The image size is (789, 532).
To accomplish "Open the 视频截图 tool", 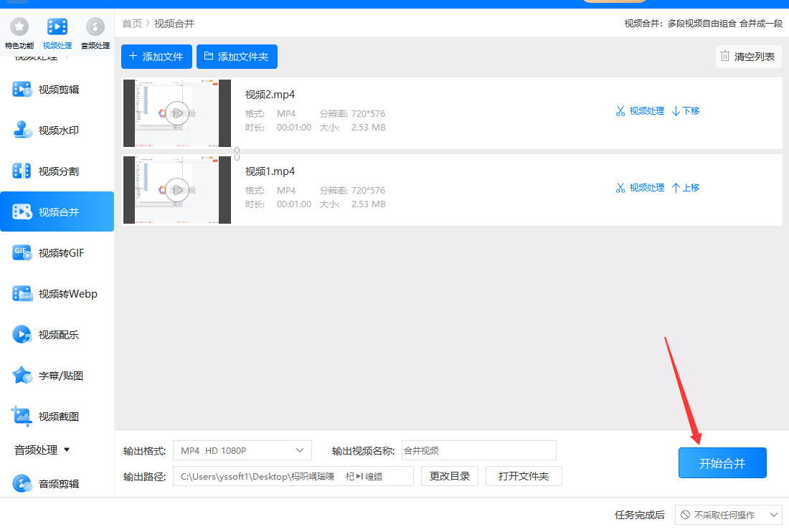I will (57, 417).
